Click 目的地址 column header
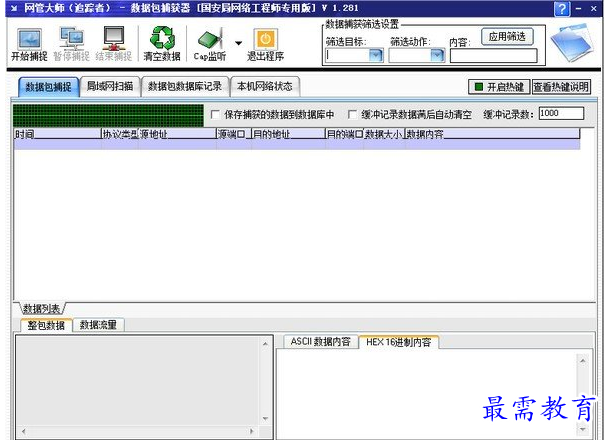The image size is (604, 440). pyautogui.click(x=289, y=134)
